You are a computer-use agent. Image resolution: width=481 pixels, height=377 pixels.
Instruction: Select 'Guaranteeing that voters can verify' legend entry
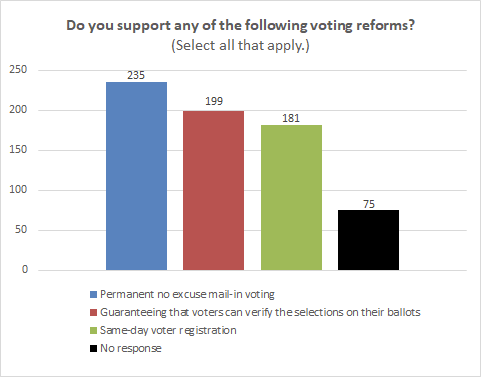tap(260, 312)
